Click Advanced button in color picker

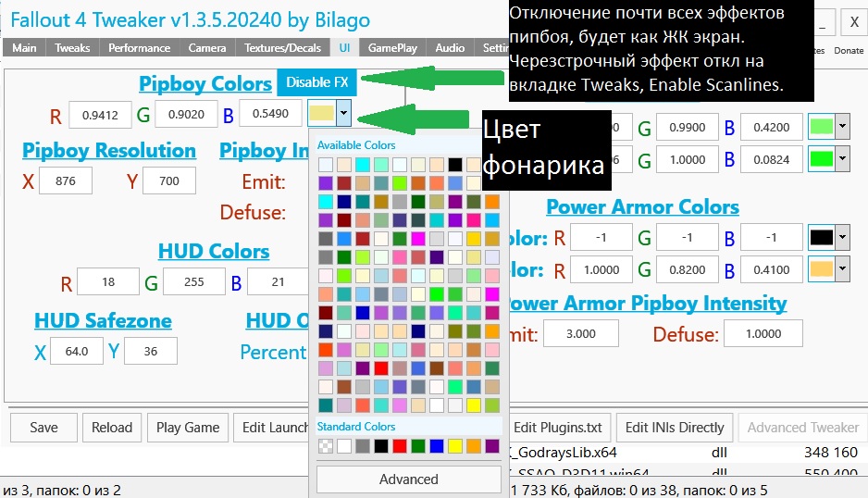[x=408, y=479]
